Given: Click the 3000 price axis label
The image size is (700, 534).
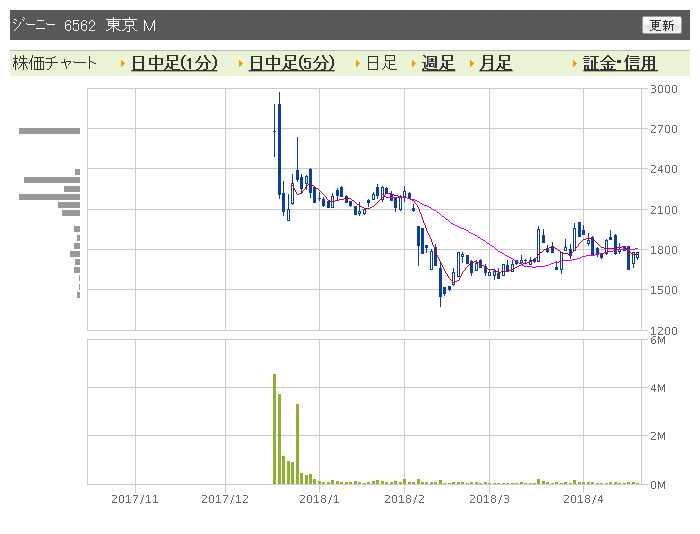Looking at the screenshot, I should [x=663, y=89].
